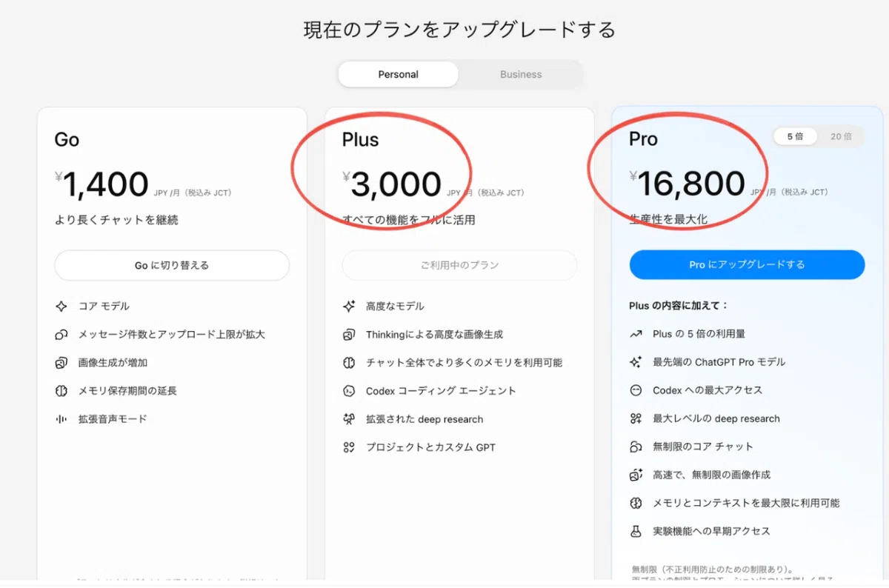889x588 pixels.
Task: Click the icon beside Thinkingによる高度な画像生成
Action: (349, 335)
